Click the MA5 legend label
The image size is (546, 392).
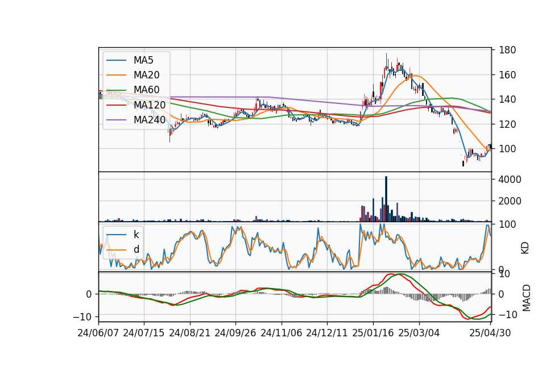coord(143,60)
